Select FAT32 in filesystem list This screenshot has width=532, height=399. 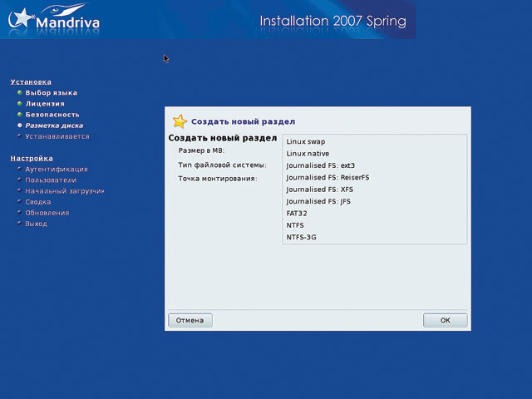tap(375, 213)
